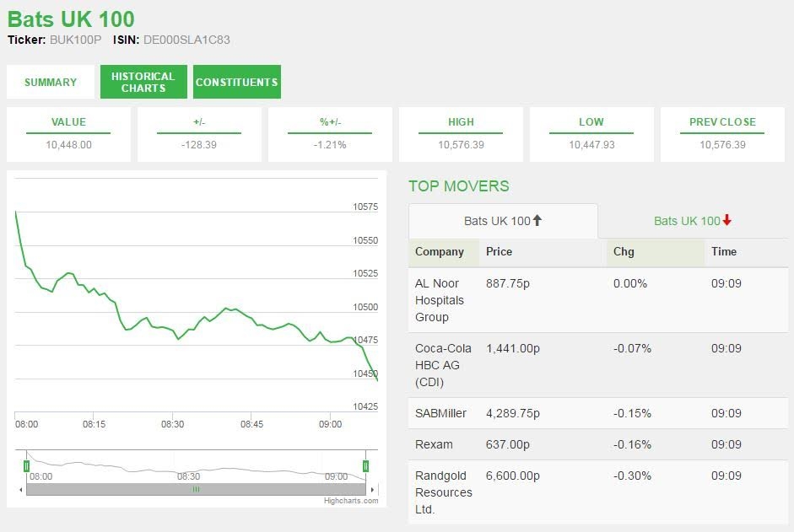
Task: Open Coca-Cola HBC AG (CDI) company
Action: (443, 365)
